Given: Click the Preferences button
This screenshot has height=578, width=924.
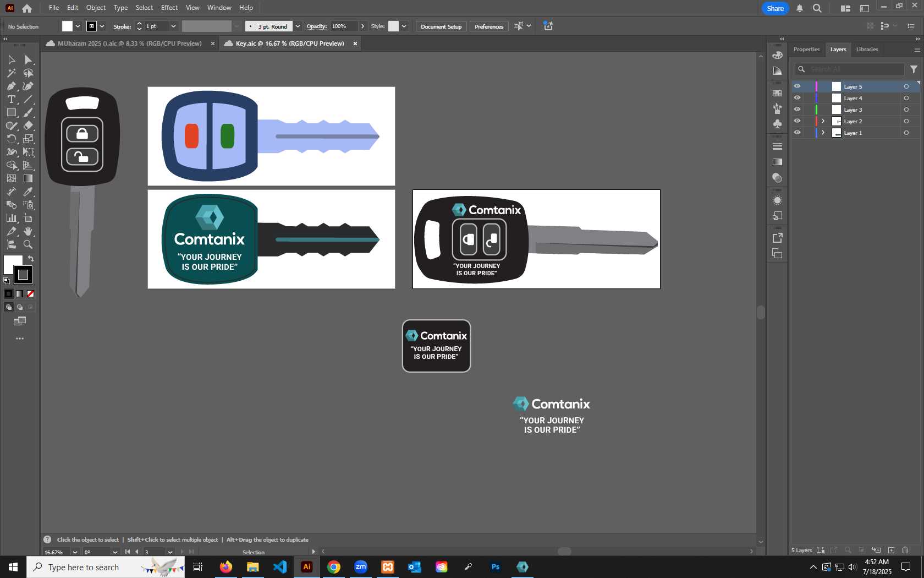Looking at the screenshot, I should pyautogui.click(x=489, y=26).
